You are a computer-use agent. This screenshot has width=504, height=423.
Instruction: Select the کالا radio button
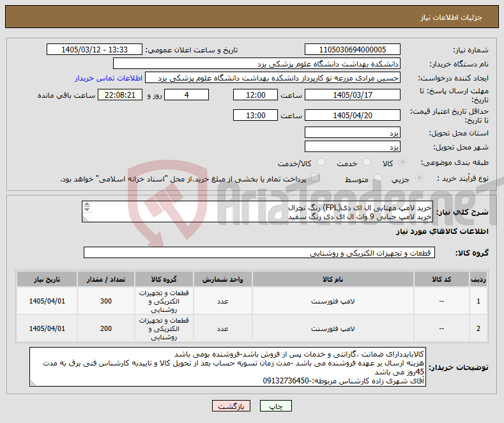(402, 162)
